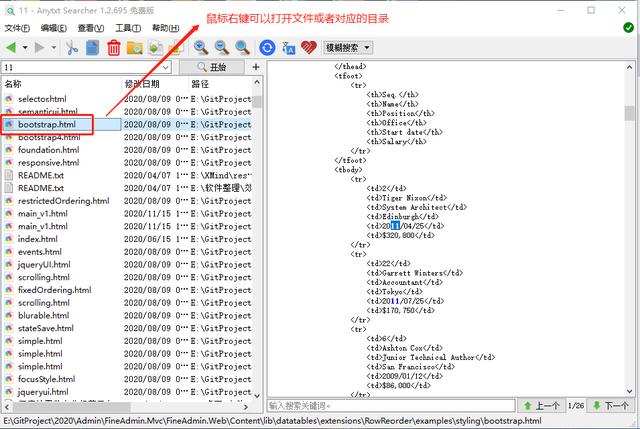Image resolution: width=640 pixels, height=429 pixels.
Task: Open the Back button history dropdown arrow
Action: pyautogui.click(x=25, y=48)
